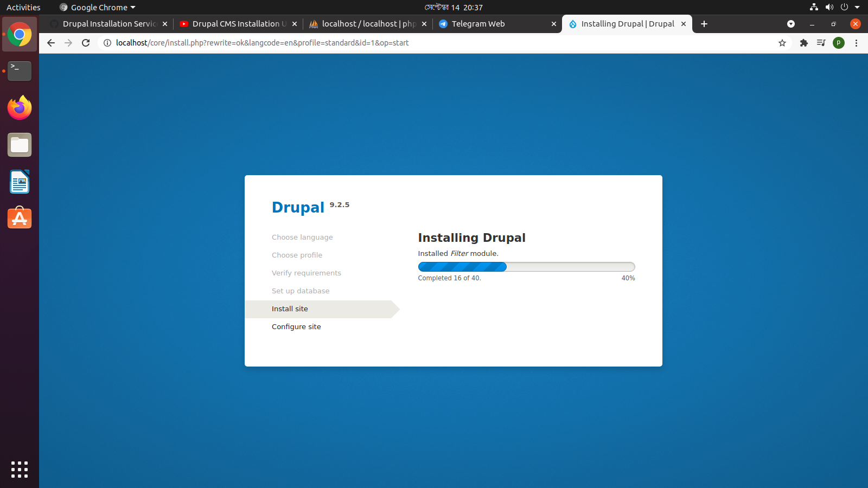Open the system status menu with power icon
Screen dimensions: 868x488
point(845,7)
